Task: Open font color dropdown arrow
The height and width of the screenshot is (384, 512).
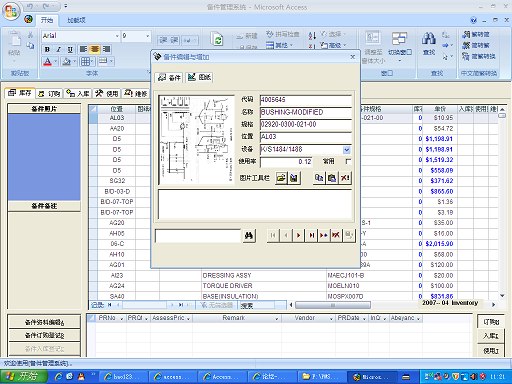Action: click(55, 62)
